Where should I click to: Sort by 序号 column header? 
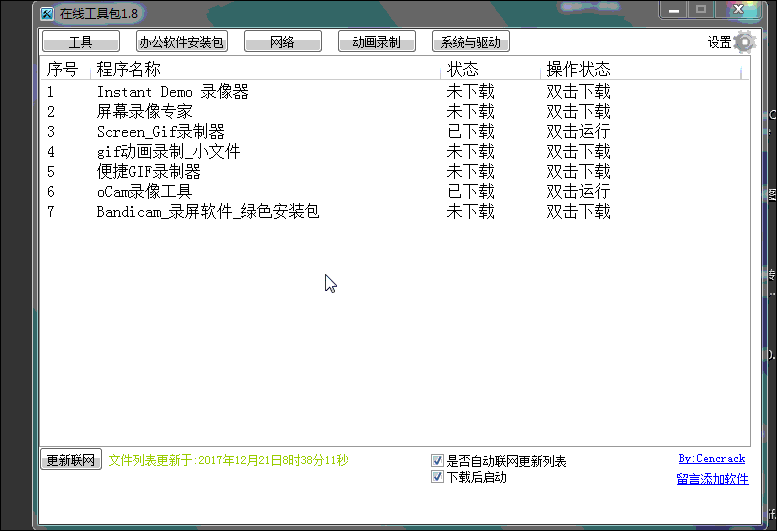[62, 69]
